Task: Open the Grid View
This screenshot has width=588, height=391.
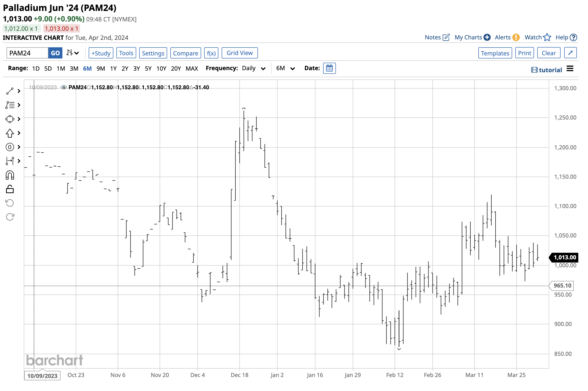Action: 239,53
